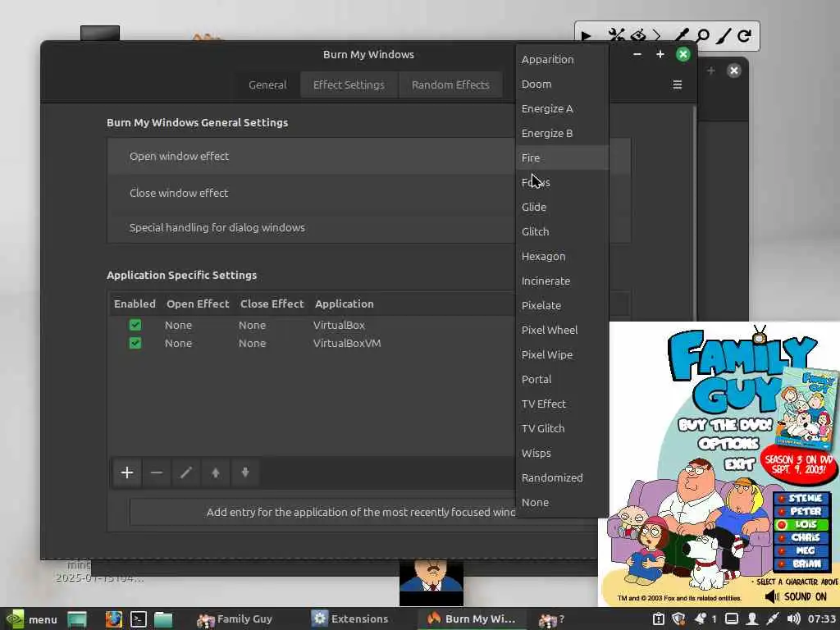Click the clipboard tray icon
Image resolution: width=840 pixels, height=630 pixels.
click(x=659, y=619)
